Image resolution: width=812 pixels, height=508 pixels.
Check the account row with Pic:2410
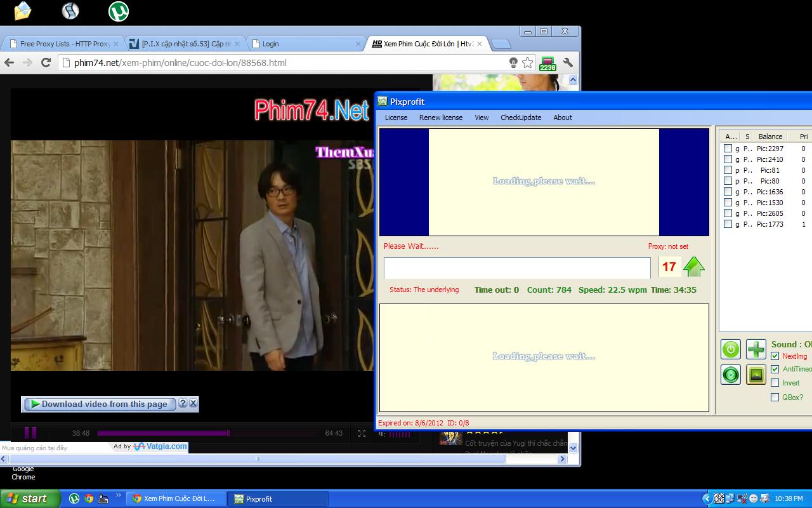tap(728, 159)
